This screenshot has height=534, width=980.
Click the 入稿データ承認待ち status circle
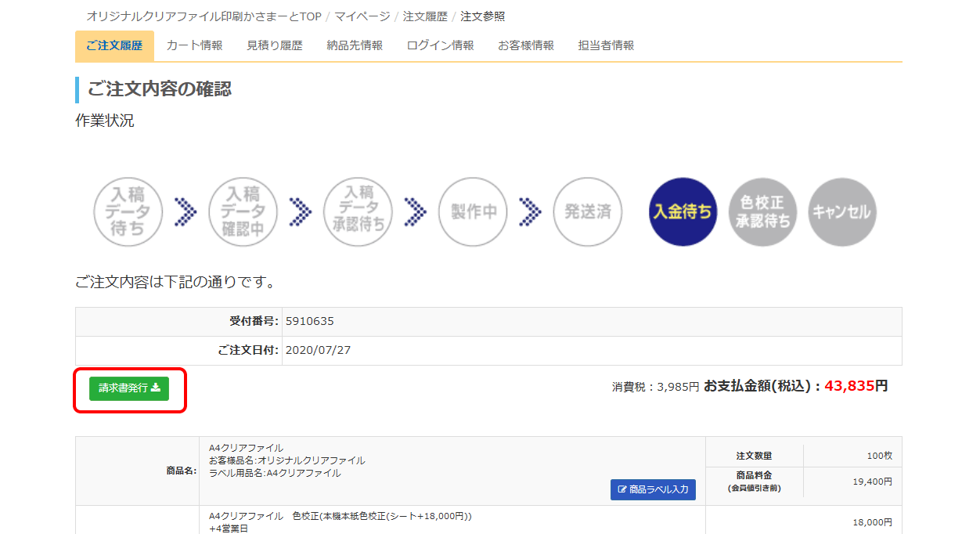358,211
